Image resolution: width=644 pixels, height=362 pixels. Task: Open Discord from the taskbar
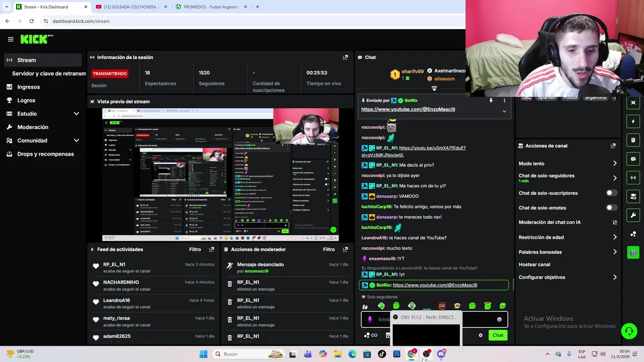click(441, 354)
